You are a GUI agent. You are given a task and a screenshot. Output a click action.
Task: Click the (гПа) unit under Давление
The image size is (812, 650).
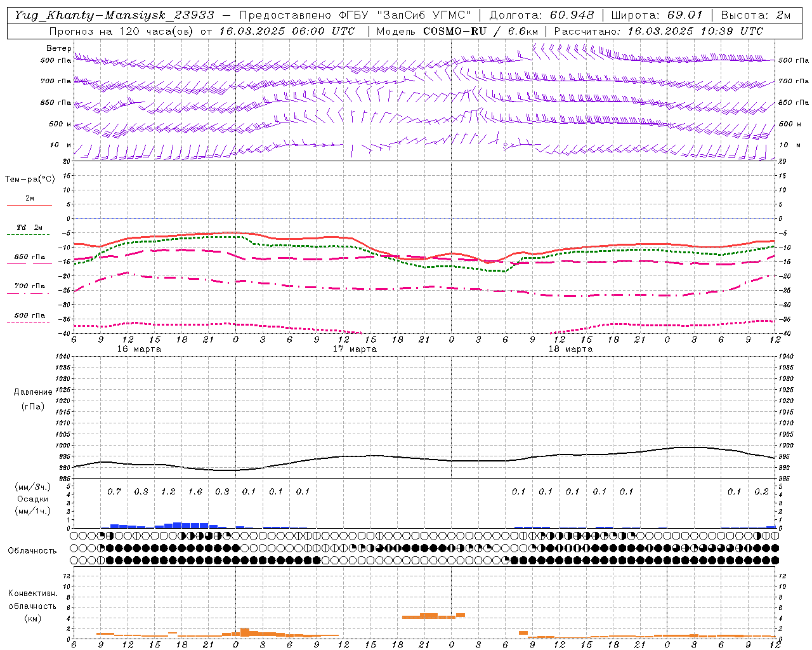click(x=33, y=406)
